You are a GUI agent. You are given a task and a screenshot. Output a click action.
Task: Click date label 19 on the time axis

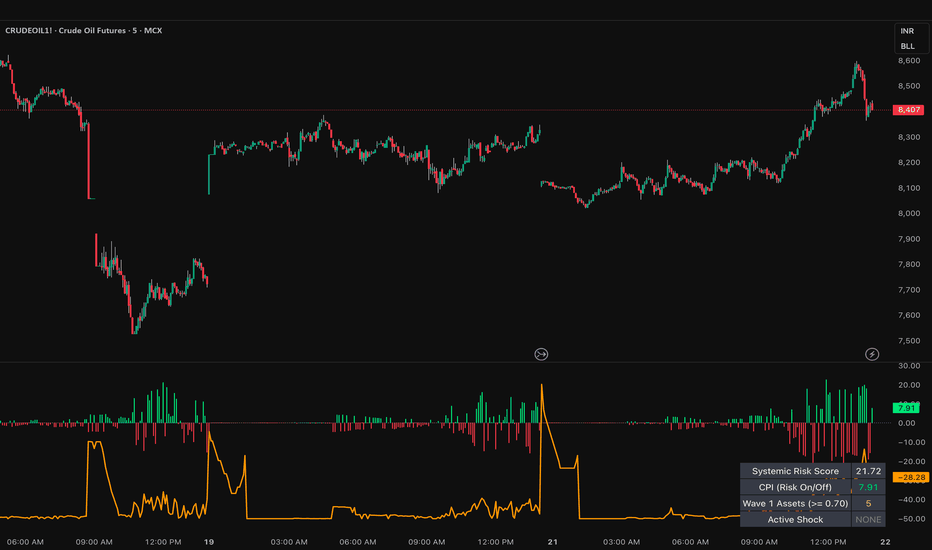(209, 542)
